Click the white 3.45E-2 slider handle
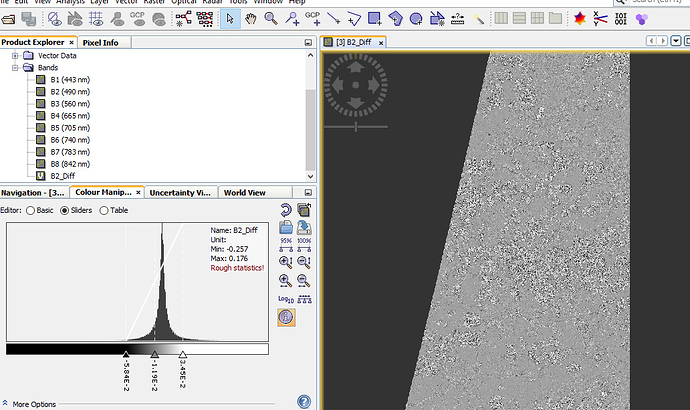The height and width of the screenshot is (410, 690). point(183,354)
